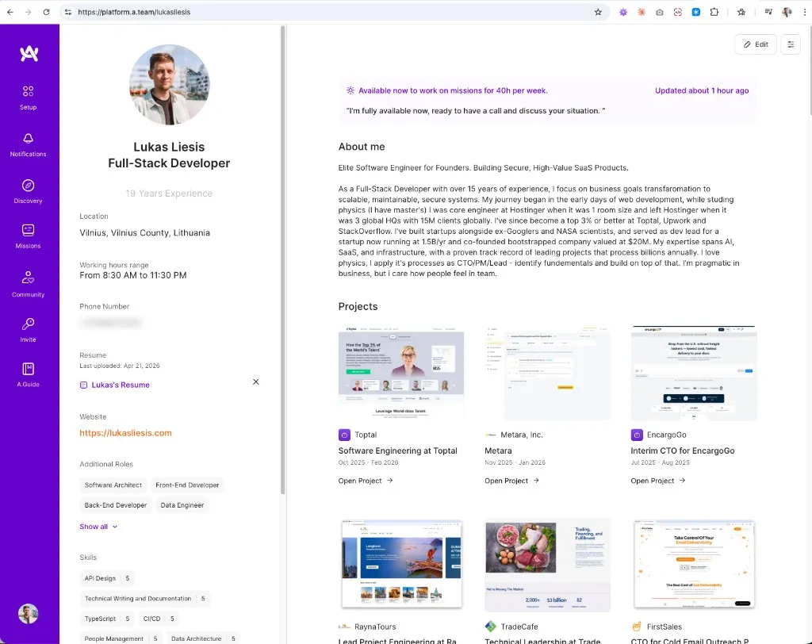Open Missions in the sidebar

(28, 237)
